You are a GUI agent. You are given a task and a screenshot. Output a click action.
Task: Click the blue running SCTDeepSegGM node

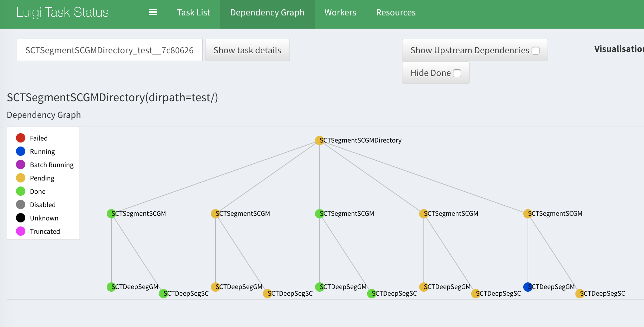tap(528, 287)
